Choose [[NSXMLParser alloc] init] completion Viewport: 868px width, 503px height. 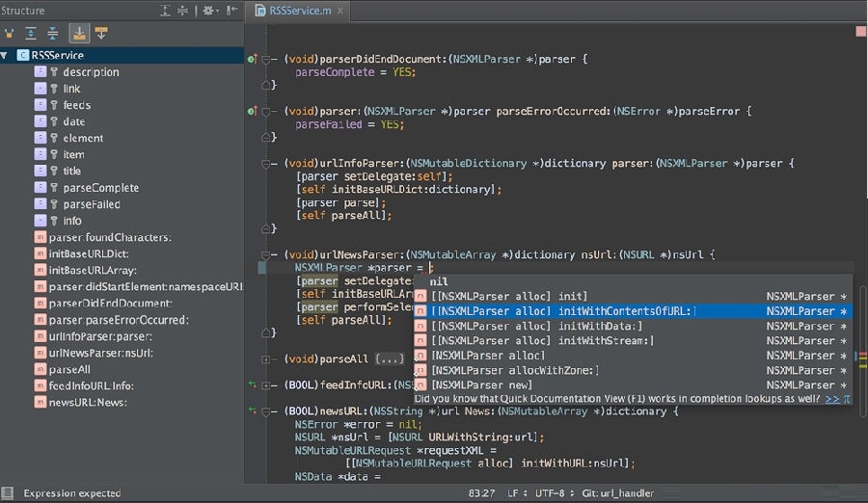coord(633,296)
